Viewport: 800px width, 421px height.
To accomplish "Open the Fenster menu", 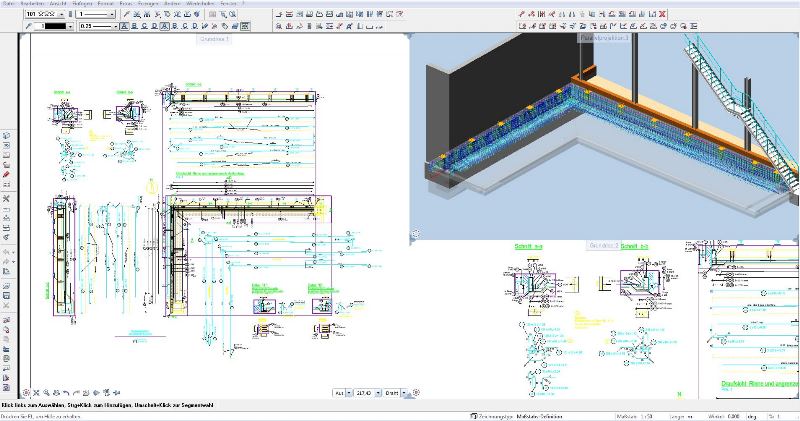I will [229, 3].
